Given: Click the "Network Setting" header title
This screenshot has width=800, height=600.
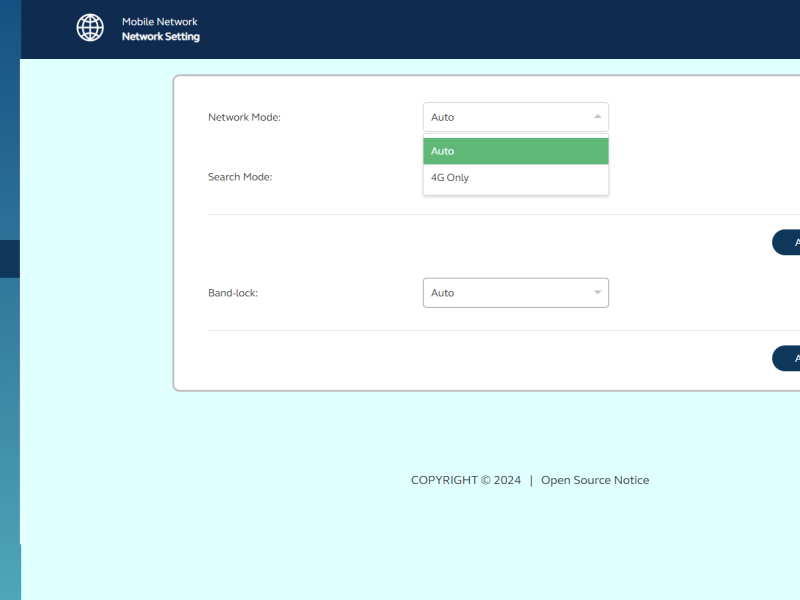Looking at the screenshot, I should point(161,37).
